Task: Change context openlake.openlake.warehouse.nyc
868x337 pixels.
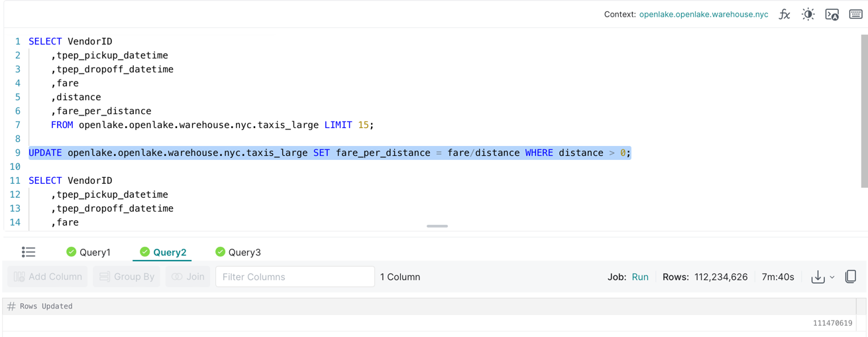Action: pos(703,14)
